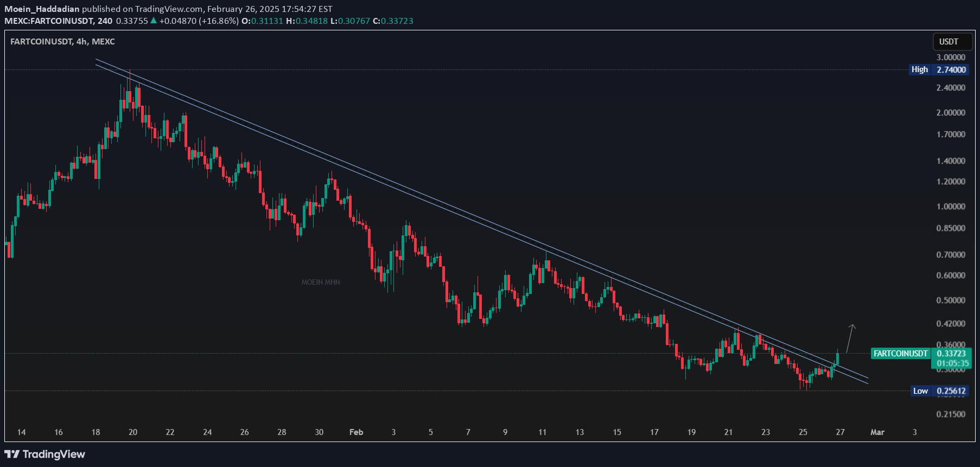Click date axis label 30
The image size is (980, 467).
319,432
